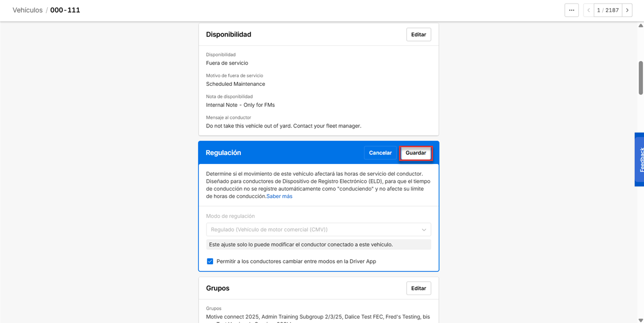Edit the Disponibilidad section
The width and height of the screenshot is (644, 323).
tap(418, 35)
